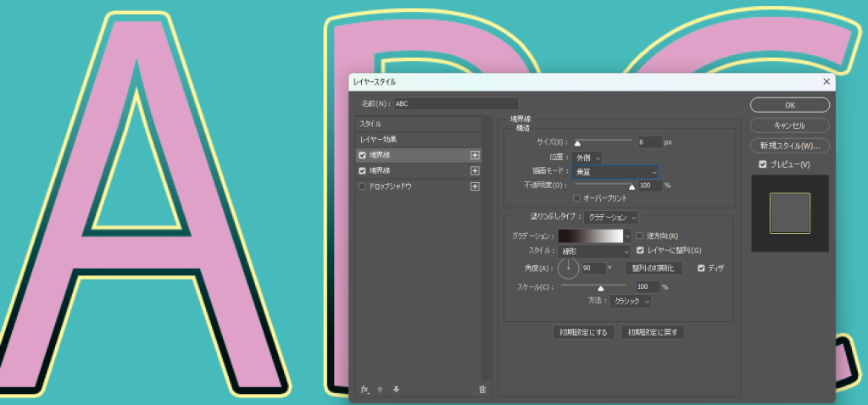Click the angle dial control
The height and width of the screenshot is (405, 868).
568,269
